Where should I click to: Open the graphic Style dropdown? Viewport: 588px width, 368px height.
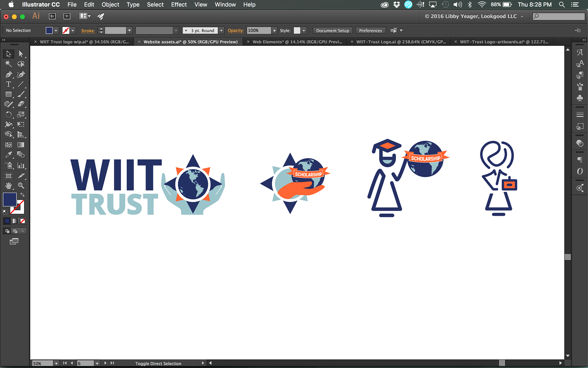coord(304,31)
